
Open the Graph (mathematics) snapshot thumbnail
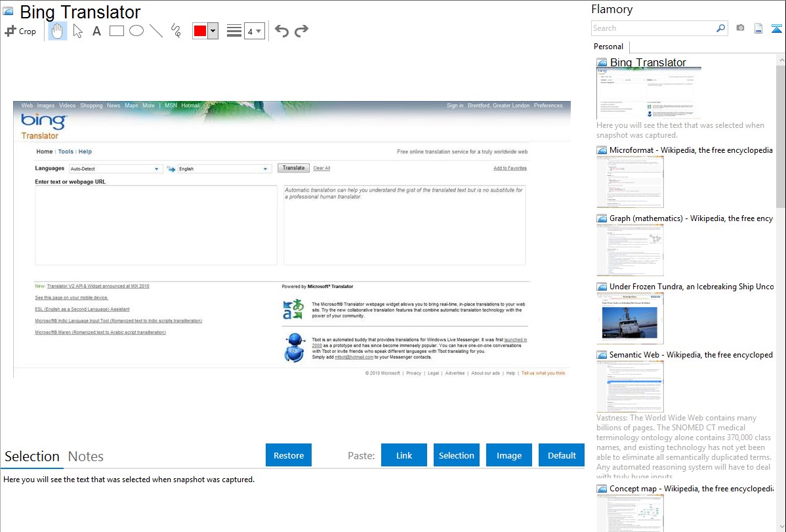point(630,250)
